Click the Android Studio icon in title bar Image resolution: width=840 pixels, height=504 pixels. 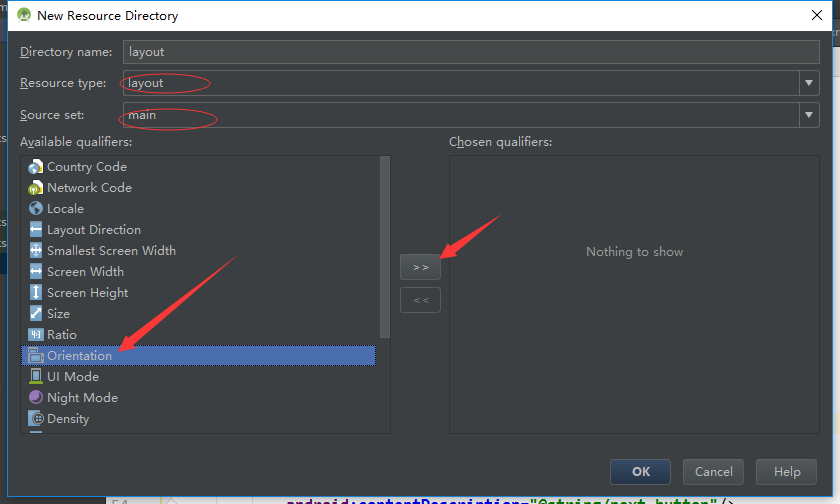pos(24,15)
